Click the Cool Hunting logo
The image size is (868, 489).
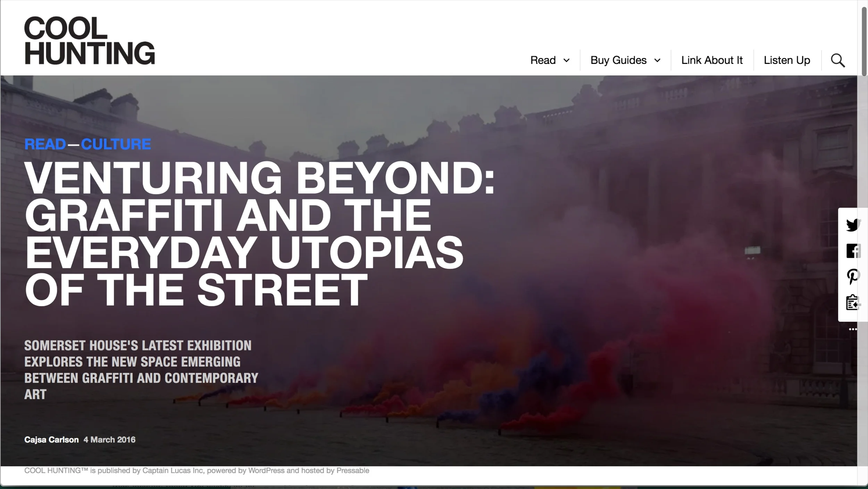[x=89, y=41]
